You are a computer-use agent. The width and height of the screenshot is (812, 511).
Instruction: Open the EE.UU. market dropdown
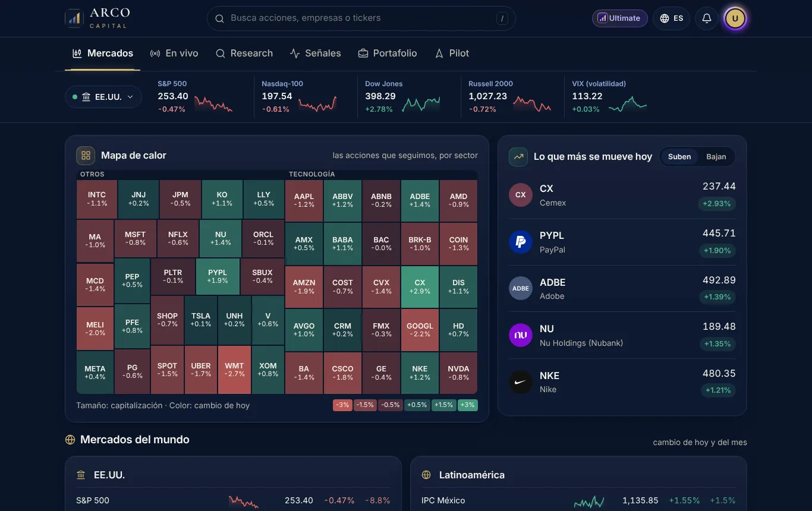[x=103, y=97]
